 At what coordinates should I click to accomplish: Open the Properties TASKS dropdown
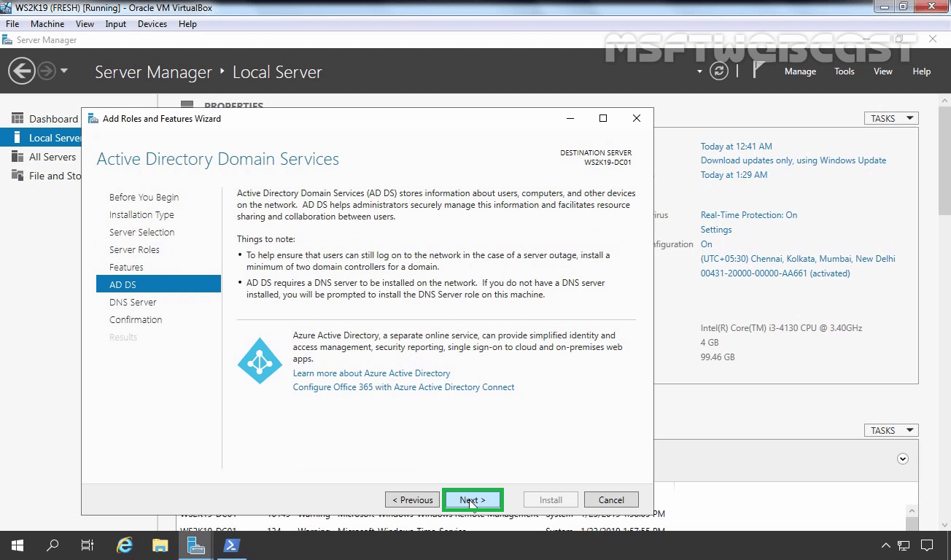coord(891,118)
